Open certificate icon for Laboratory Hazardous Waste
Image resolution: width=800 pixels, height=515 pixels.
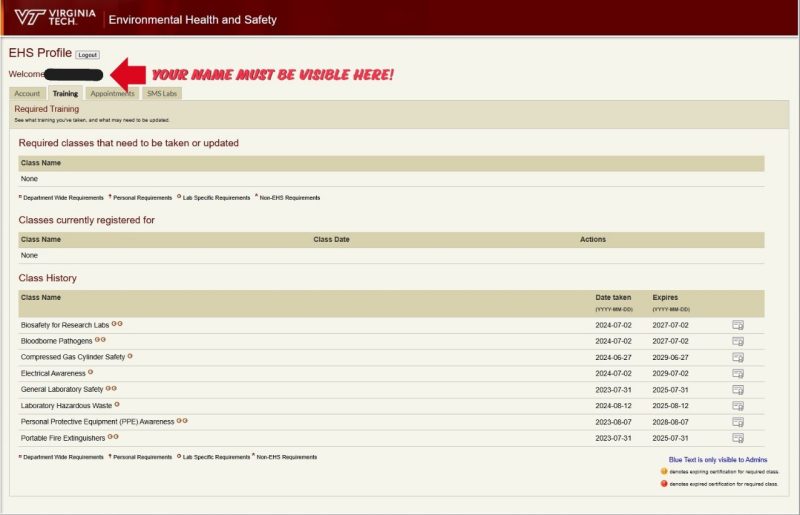click(738, 406)
